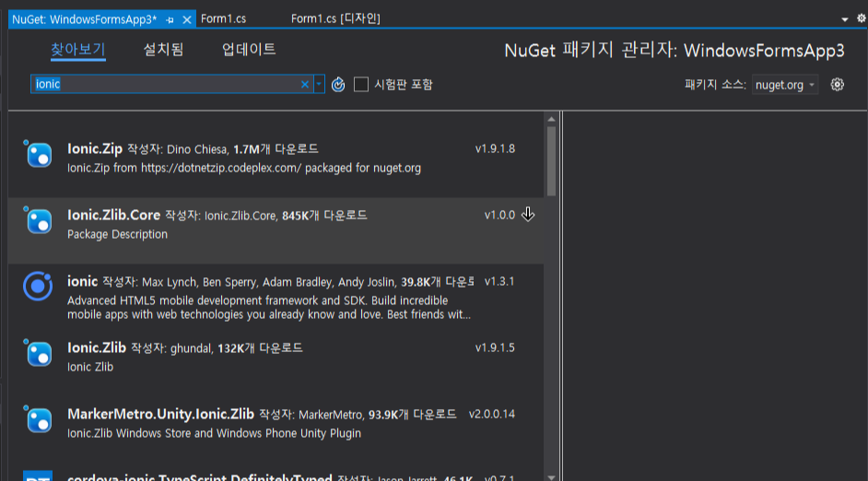868x481 pixels.
Task: Click the v1.3.1 version label
Action: 499,281
